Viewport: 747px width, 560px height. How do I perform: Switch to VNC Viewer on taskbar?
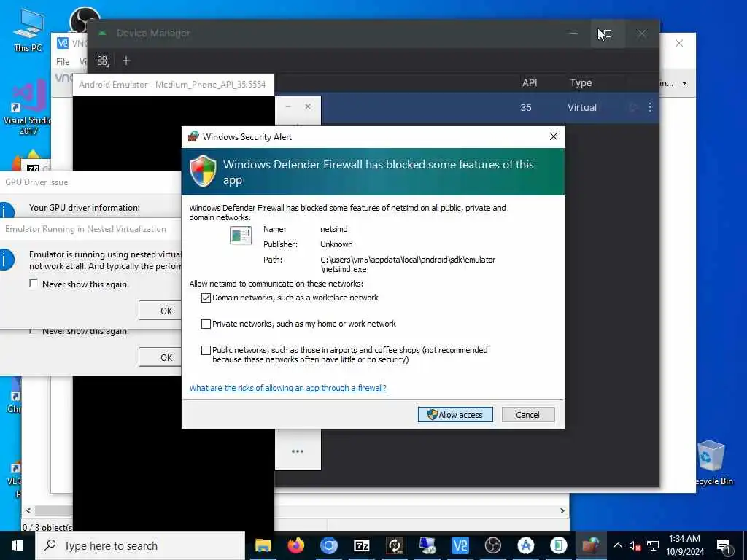pos(460,545)
